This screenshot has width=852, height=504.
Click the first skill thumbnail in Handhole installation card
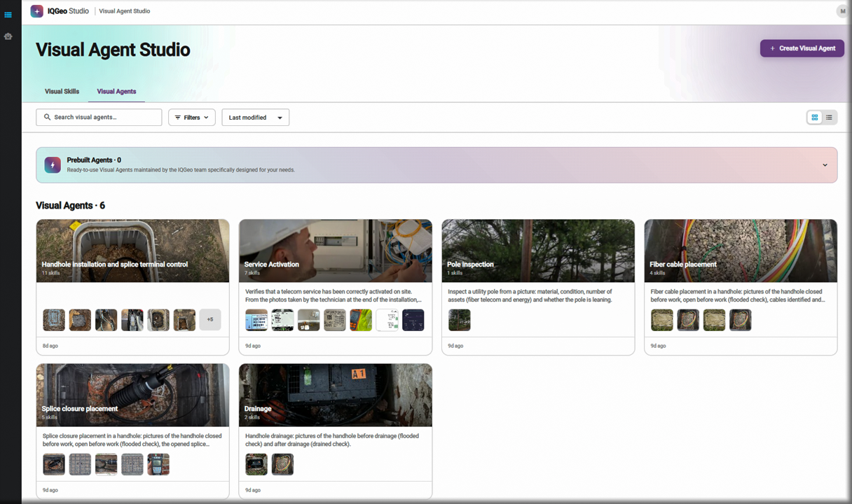[x=54, y=320]
